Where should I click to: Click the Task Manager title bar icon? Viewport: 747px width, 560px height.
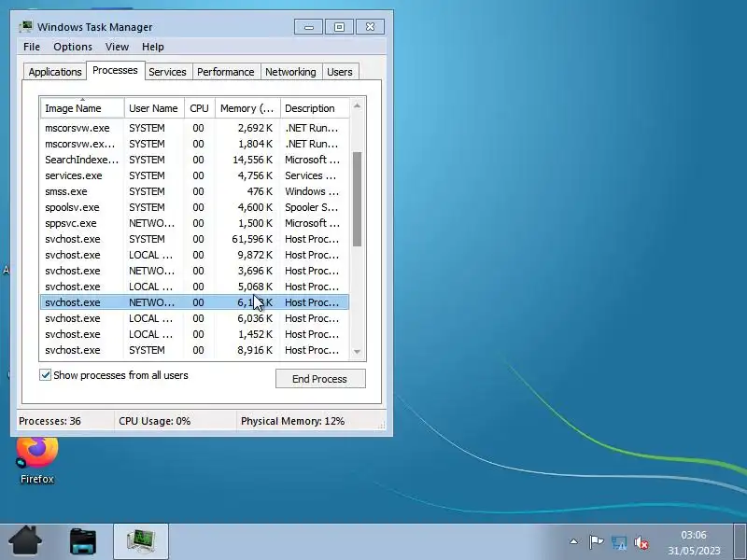(x=26, y=27)
